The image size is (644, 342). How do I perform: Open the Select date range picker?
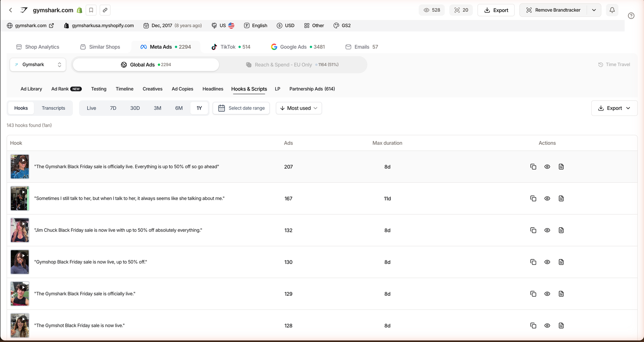pyautogui.click(x=241, y=108)
